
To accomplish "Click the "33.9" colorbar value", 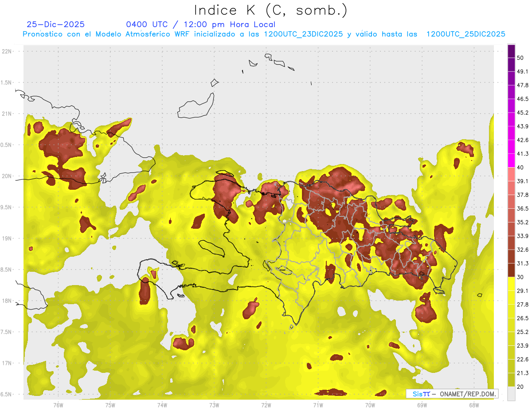I will point(523,236).
